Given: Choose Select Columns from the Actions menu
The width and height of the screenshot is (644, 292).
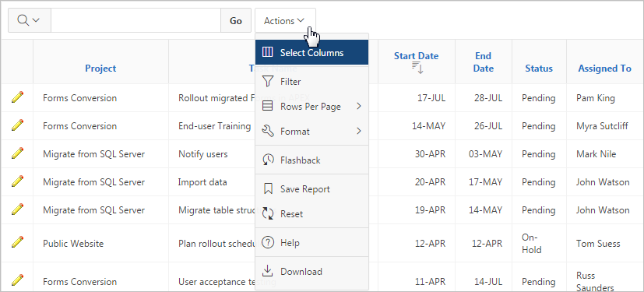Looking at the screenshot, I should pyautogui.click(x=311, y=52).
